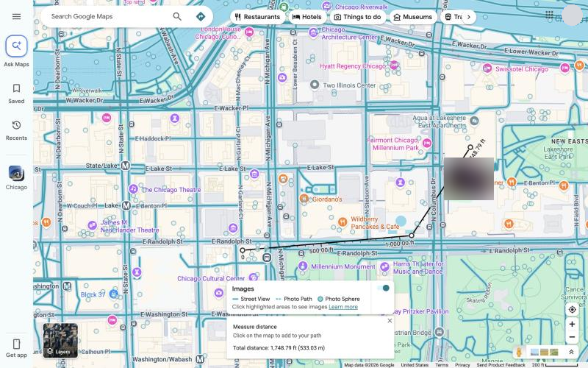
Task: Open the Harris Theater pin
Action: (384, 266)
